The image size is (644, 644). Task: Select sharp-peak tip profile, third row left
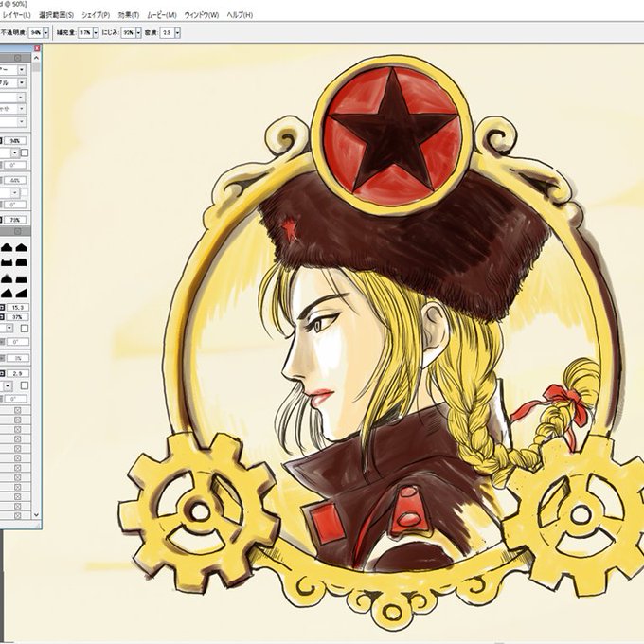click(x=7, y=278)
